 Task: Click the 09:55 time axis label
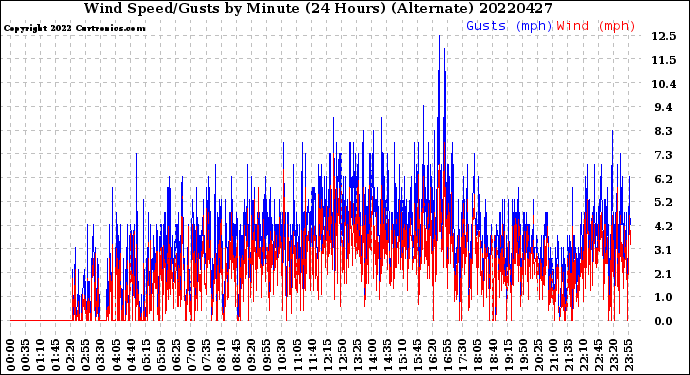tap(266, 355)
